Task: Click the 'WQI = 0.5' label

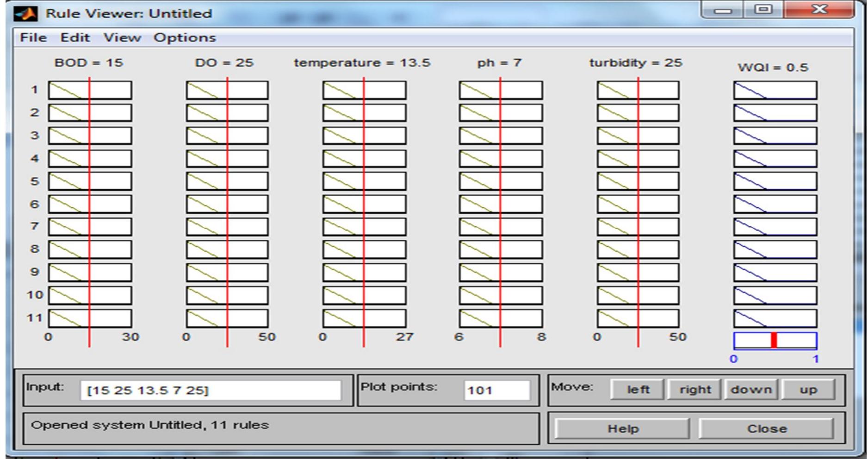Action: (x=773, y=68)
